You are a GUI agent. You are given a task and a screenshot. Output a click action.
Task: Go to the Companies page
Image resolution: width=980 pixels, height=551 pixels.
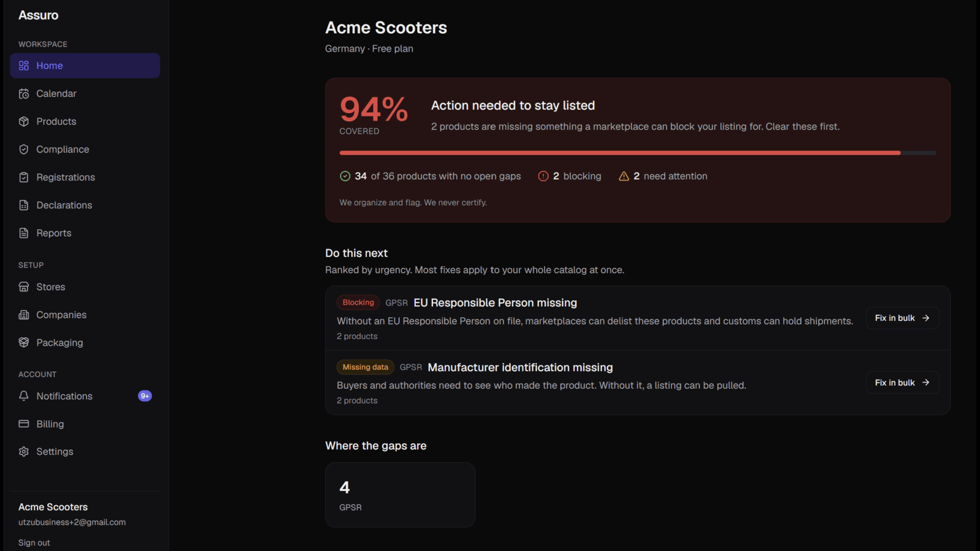click(x=85, y=315)
